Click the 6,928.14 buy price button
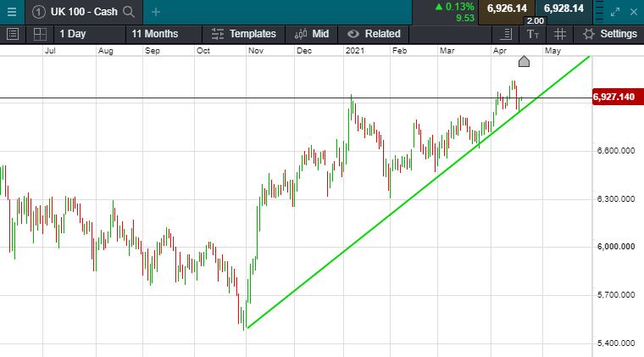The width and height of the screenshot is (644, 357). (x=563, y=8)
